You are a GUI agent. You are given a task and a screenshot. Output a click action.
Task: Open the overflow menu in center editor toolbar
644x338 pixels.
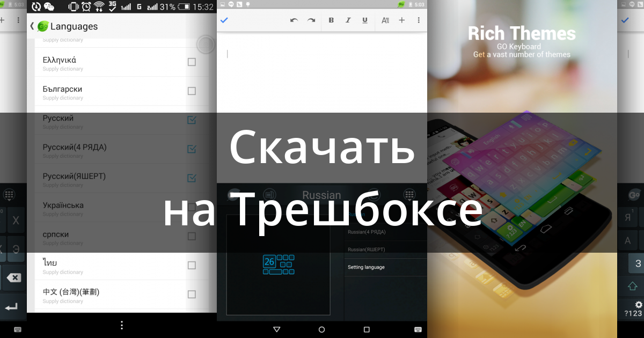pos(419,20)
